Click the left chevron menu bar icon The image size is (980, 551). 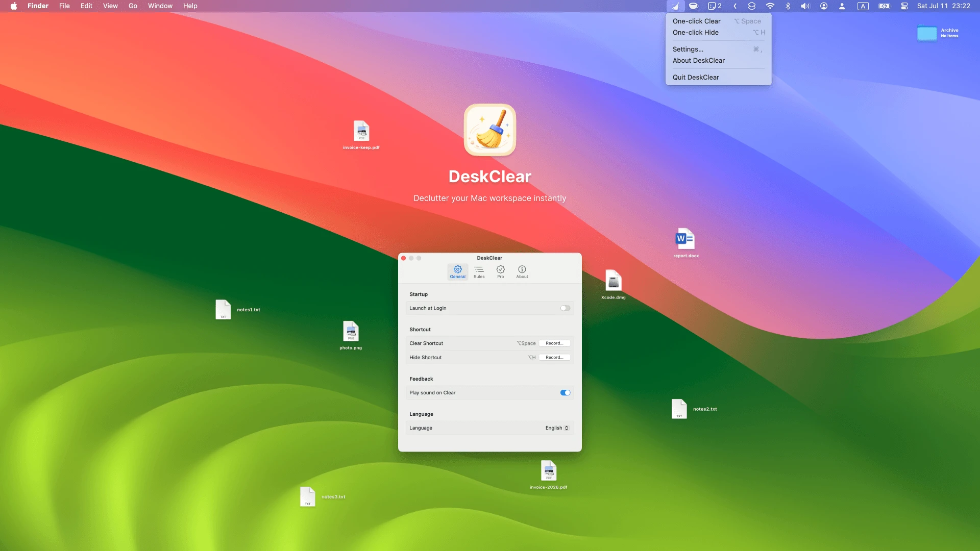(735, 6)
